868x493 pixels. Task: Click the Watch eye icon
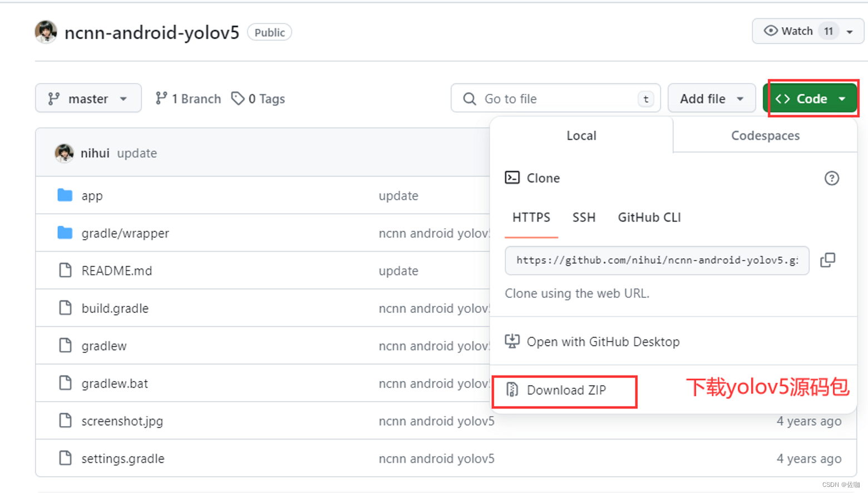point(771,31)
